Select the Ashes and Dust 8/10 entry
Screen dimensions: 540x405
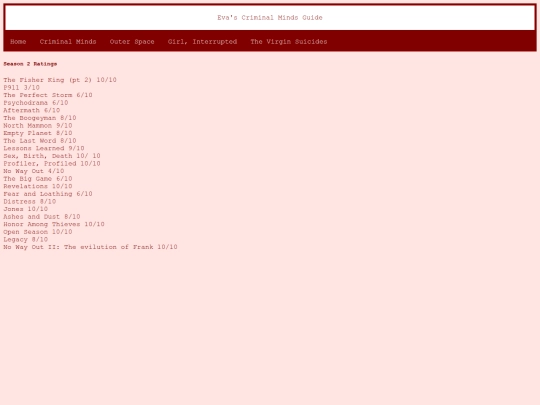click(x=42, y=216)
